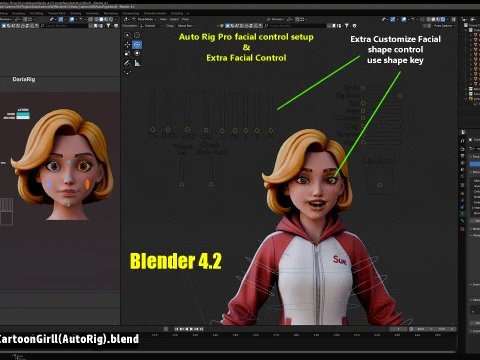480x360 pixels.
Task: Click the Cheek blow/suck slider control handle
Action: [211, 184]
